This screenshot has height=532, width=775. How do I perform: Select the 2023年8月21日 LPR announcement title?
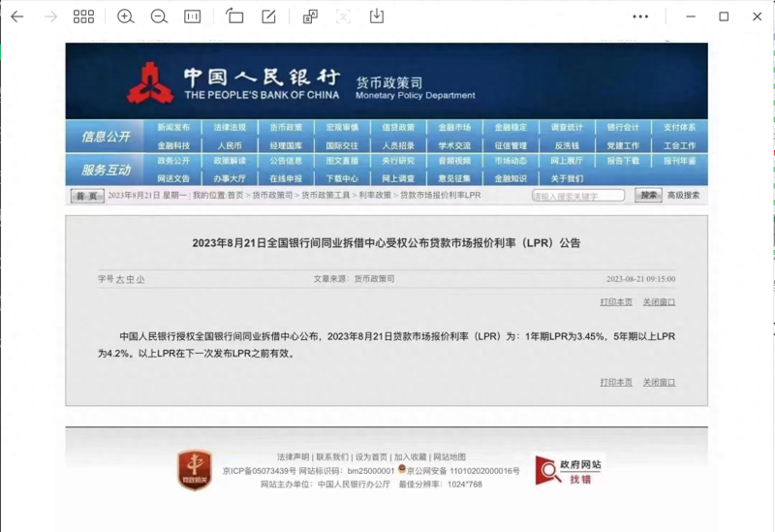coord(387,243)
